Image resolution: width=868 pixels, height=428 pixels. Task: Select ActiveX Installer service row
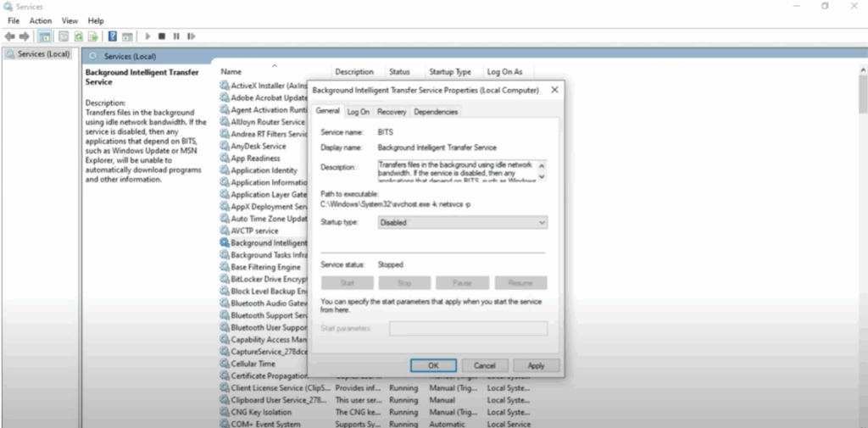click(264, 86)
